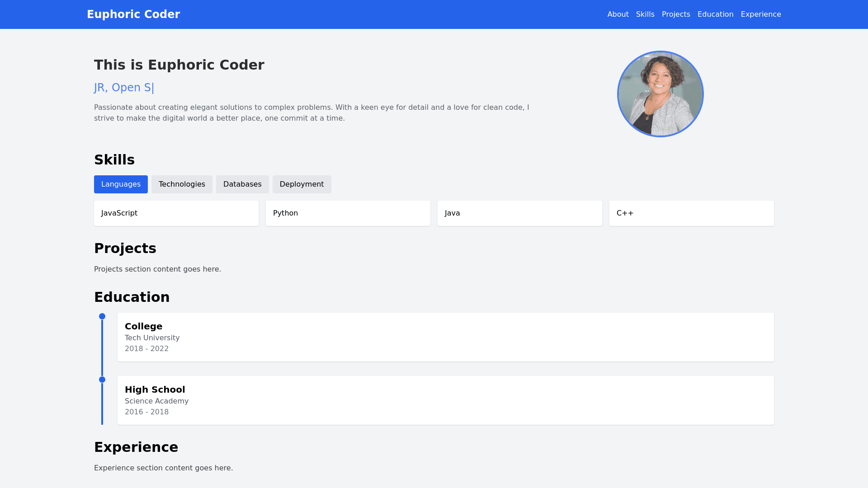This screenshot has height=488, width=868.
Task: Jump to Education via navbar
Action: click(x=715, y=14)
